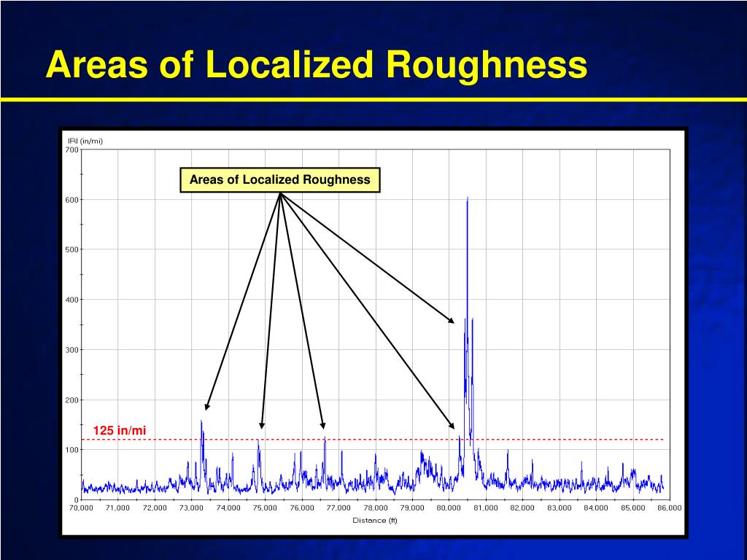Click the x-axis label 85,000
The width and height of the screenshot is (747, 560).
point(632,508)
